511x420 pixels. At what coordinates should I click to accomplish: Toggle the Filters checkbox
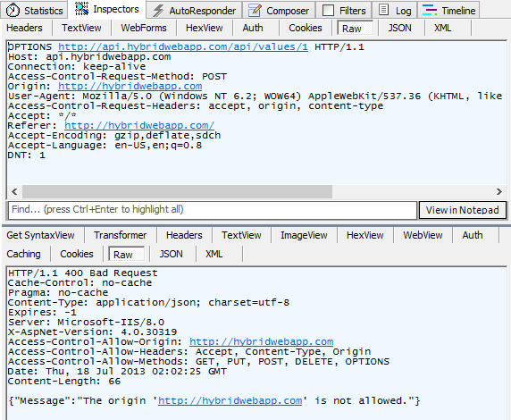[328, 11]
